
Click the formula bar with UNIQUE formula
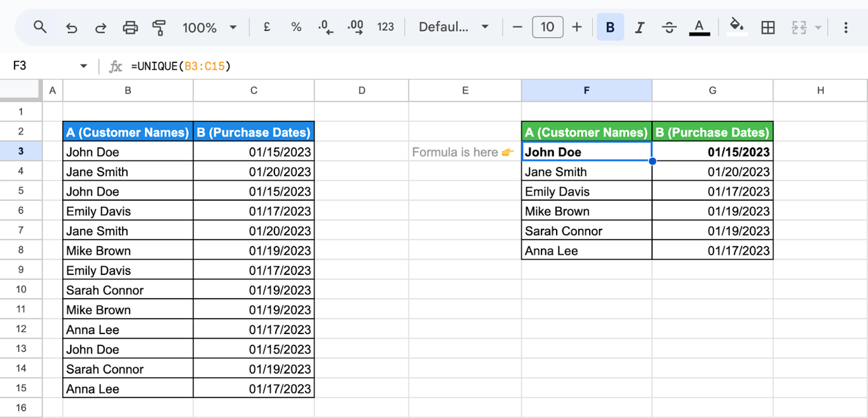496,66
